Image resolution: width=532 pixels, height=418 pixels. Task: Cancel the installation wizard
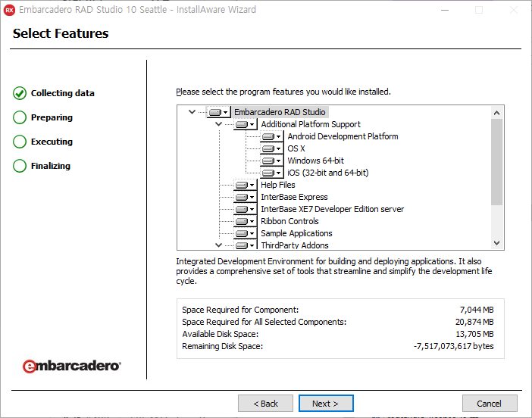pos(490,404)
